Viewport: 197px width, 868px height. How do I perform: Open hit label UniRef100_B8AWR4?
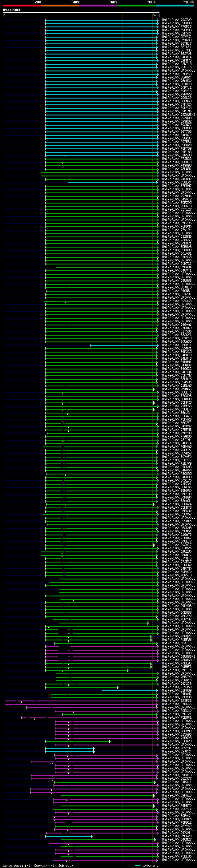coord(177,77)
